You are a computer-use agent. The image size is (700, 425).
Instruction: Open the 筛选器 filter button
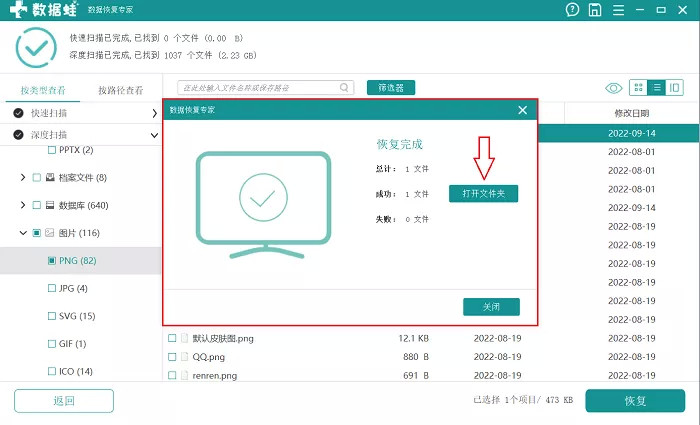391,88
